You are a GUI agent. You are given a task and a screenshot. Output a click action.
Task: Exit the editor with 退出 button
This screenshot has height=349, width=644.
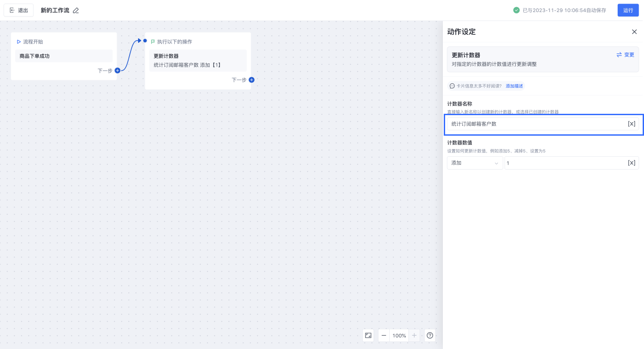[19, 10]
